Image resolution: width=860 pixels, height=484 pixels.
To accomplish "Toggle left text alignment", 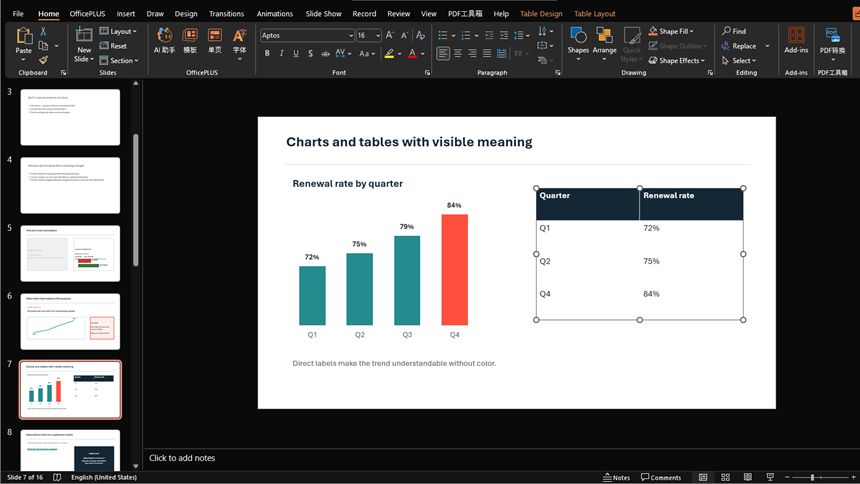I will tap(443, 53).
